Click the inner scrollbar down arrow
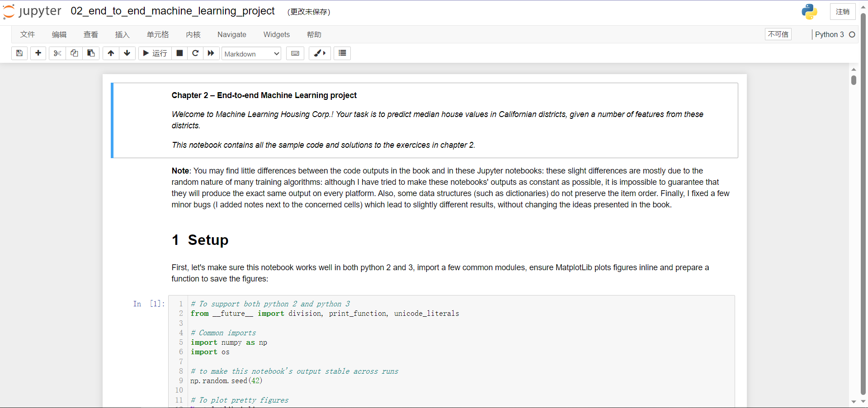The width and height of the screenshot is (868, 408). (854, 402)
